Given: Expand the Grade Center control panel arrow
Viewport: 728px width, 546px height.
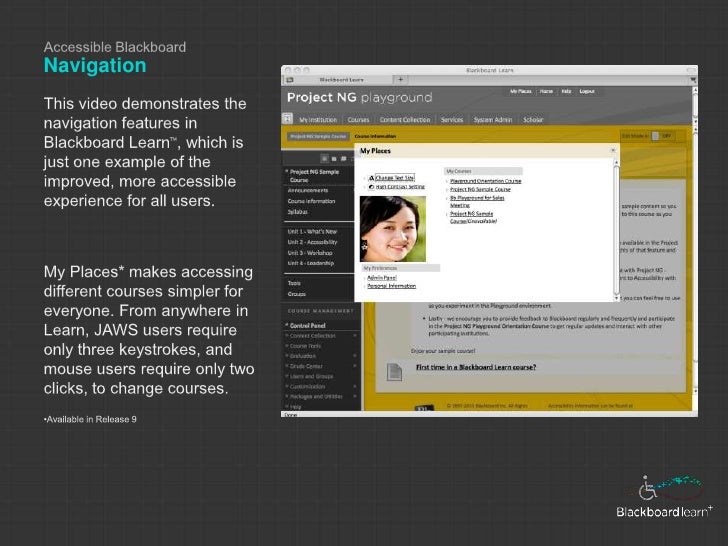Looking at the screenshot, I should coord(355,366).
